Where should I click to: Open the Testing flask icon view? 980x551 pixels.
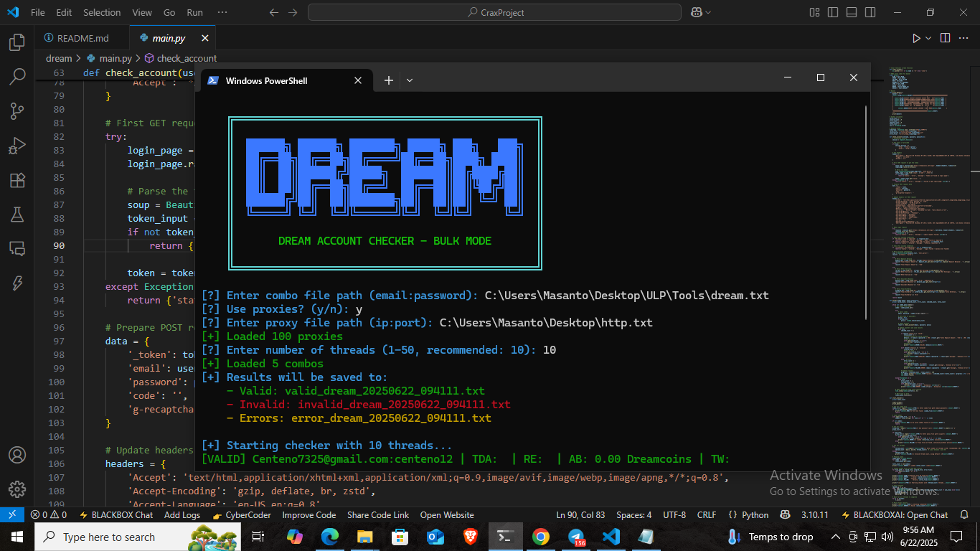point(17,214)
